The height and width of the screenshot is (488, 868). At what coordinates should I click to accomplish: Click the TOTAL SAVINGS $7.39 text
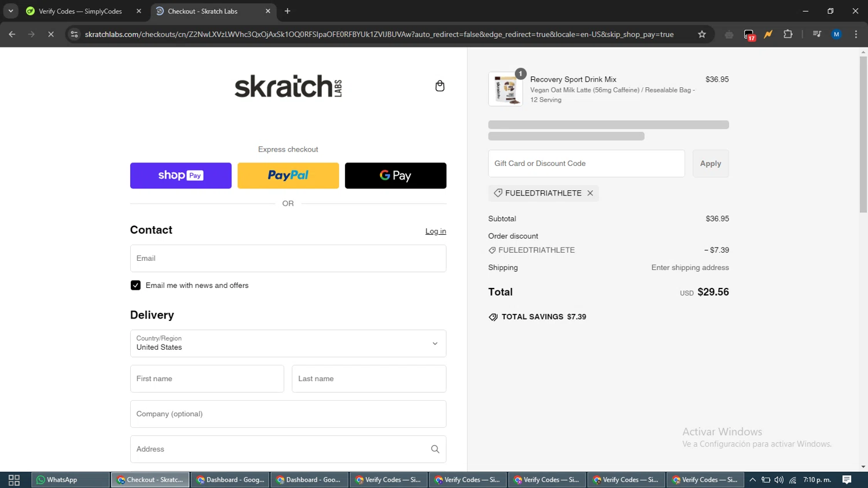pyautogui.click(x=544, y=317)
